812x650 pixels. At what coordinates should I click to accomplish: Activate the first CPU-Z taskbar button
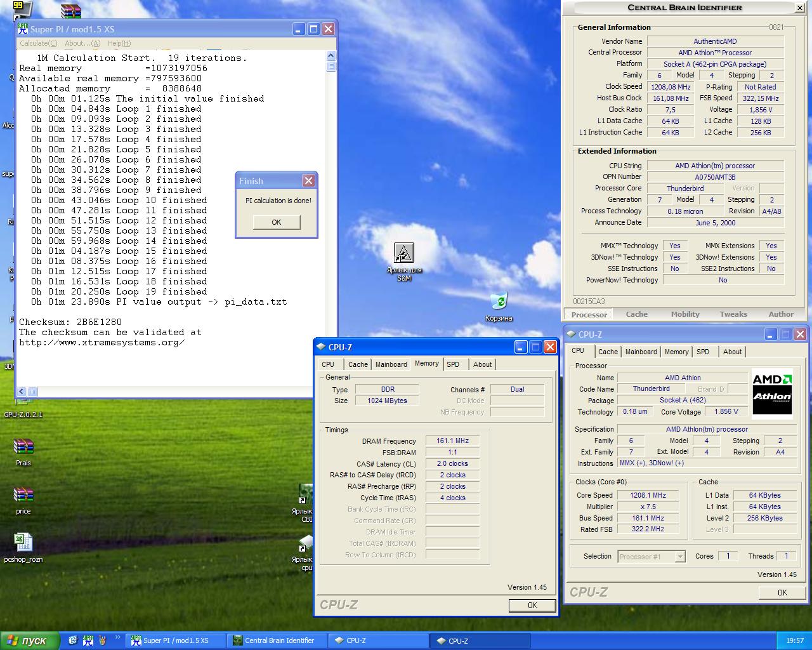tap(379, 640)
